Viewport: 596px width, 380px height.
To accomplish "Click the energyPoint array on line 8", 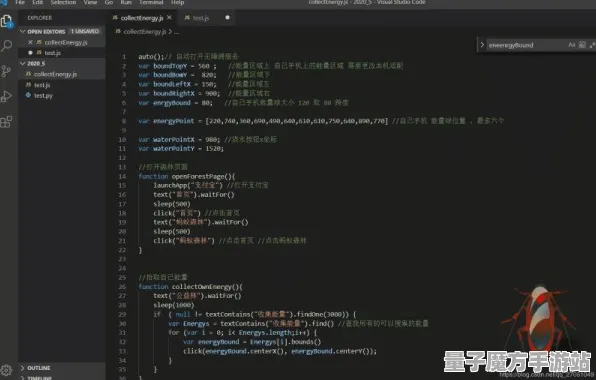I will [296, 121].
